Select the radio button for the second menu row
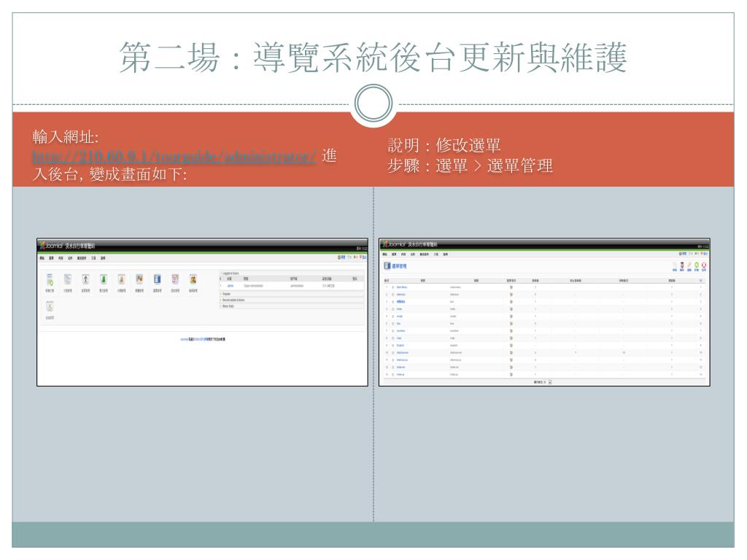This screenshot has height=560, width=747. point(392,296)
